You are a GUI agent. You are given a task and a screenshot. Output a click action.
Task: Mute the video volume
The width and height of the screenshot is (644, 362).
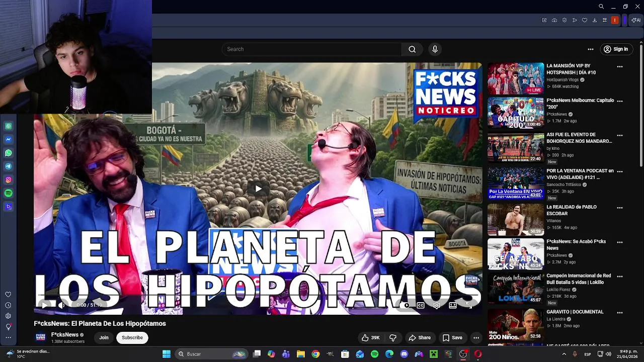(61, 305)
